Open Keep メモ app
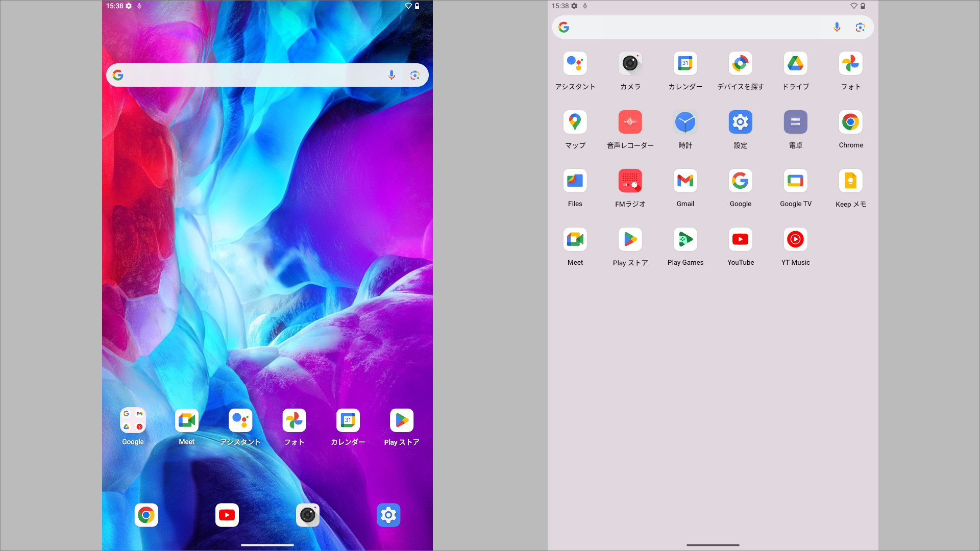The width and height of the screenshot is (980, 551). 850,181
